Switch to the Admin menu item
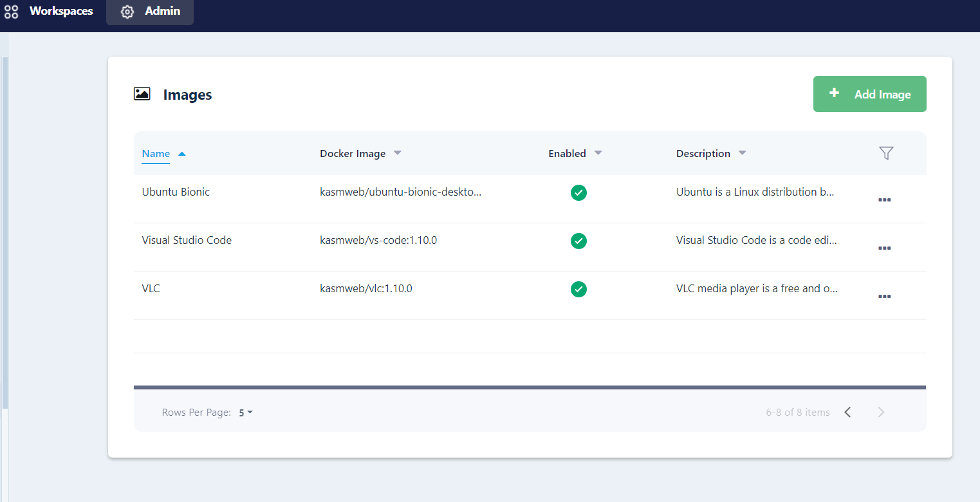The image size is (980, 502). coord(162,11)
